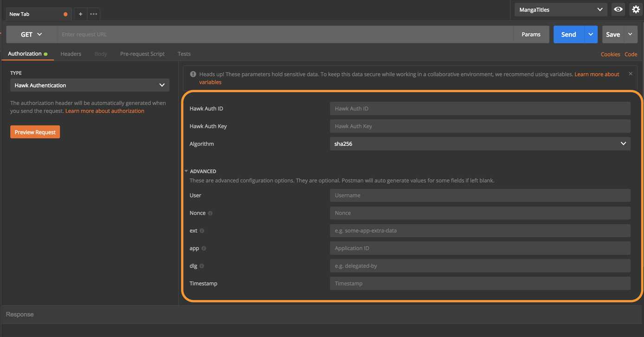Switch to the Pre-request Script tab
Screen dimensions: 644x337
[142, 54]
